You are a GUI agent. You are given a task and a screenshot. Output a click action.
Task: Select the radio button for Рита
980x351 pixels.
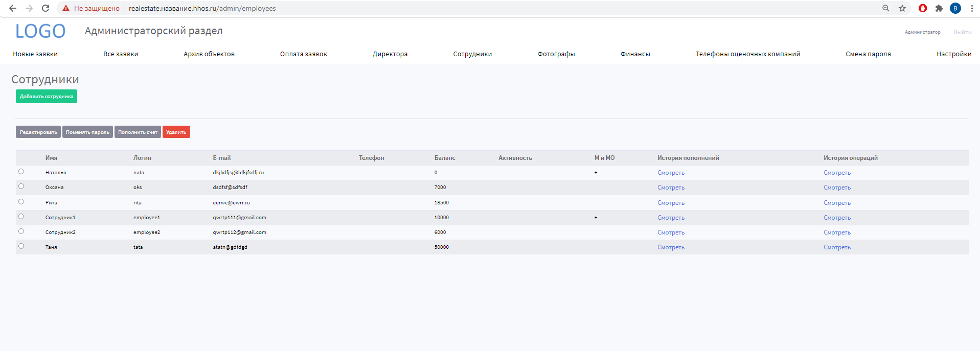(x=21, y=202)
